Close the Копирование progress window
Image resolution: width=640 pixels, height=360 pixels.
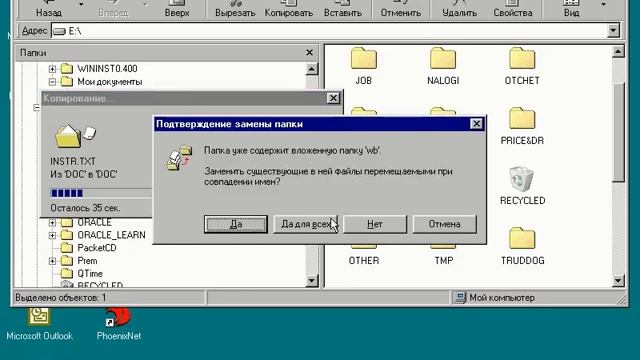pos(333,98)
